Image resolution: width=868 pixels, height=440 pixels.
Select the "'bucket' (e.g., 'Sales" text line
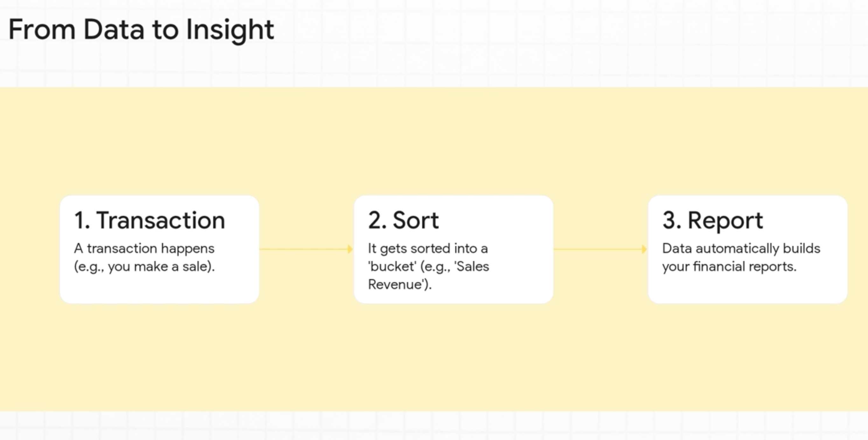tap(429, 267)
